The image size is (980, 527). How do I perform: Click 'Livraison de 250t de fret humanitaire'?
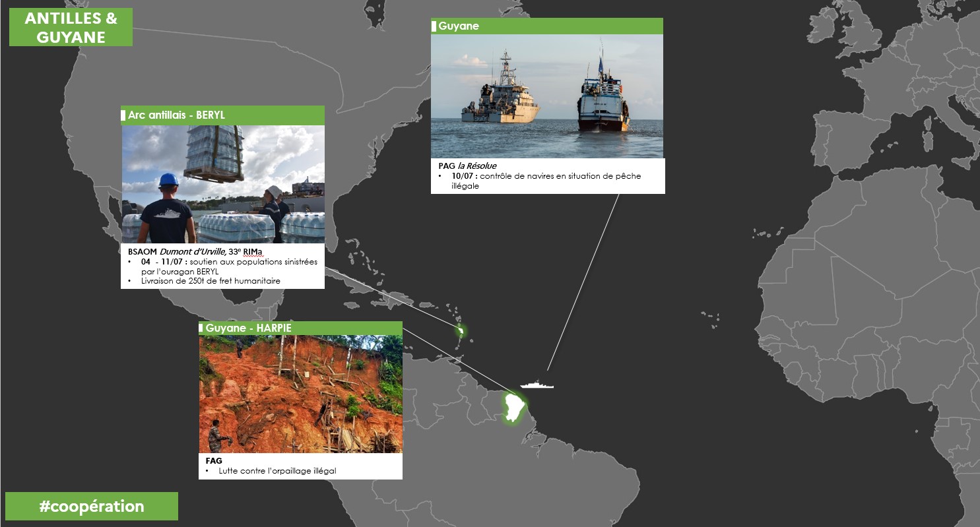[x=211, y=281]
